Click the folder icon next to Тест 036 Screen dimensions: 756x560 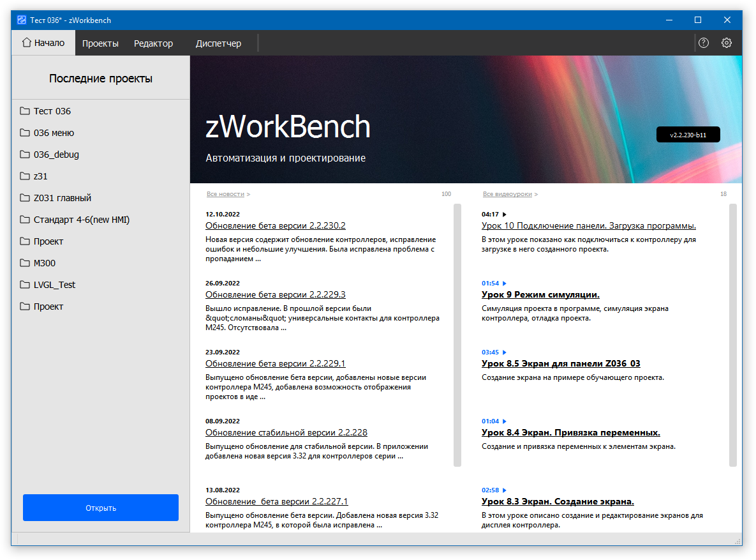25,111
